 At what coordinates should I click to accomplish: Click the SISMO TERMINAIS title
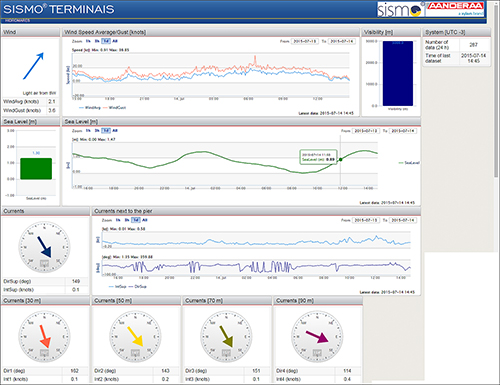click(59, 9)
